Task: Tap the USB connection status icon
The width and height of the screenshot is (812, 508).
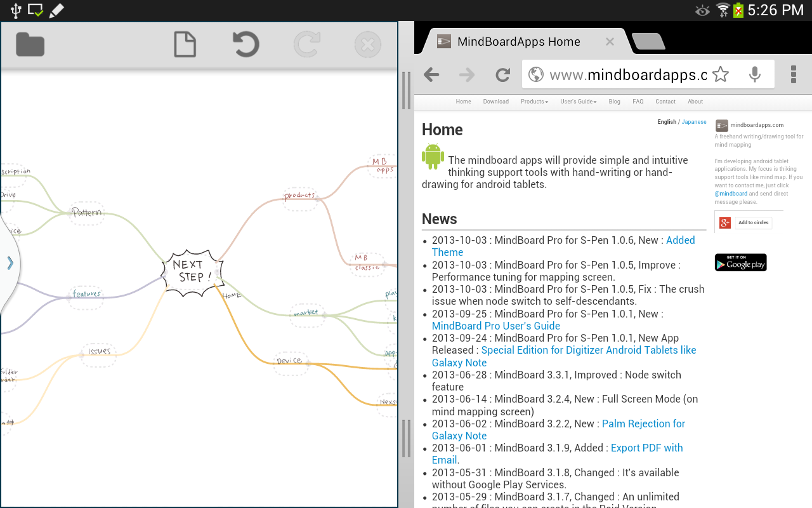Action: [x=16, y=10]
